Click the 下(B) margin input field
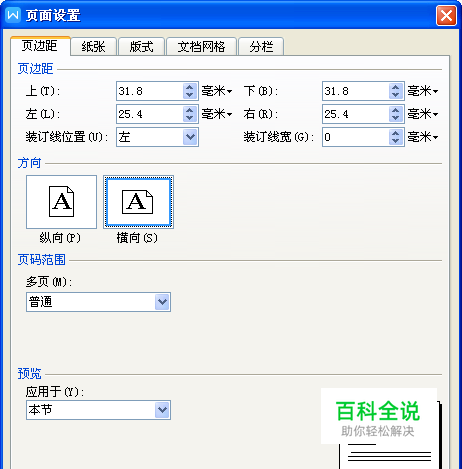Image resolution: width=462 pixels, height=469 pixels. 356,91
